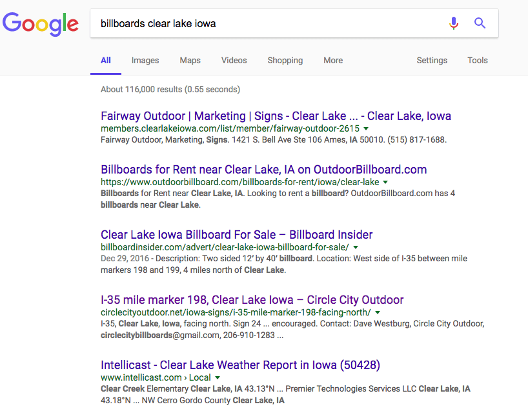
Task: Click the Fairway Outdoor address snippet with (515) 817-1688
Action: pyautogui.click(x=274, y=139)
